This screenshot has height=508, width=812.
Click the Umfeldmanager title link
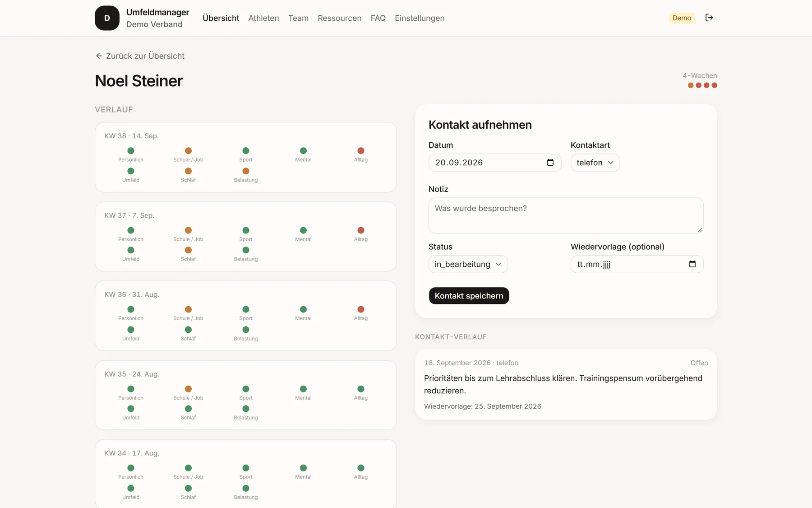pos(157,12)
